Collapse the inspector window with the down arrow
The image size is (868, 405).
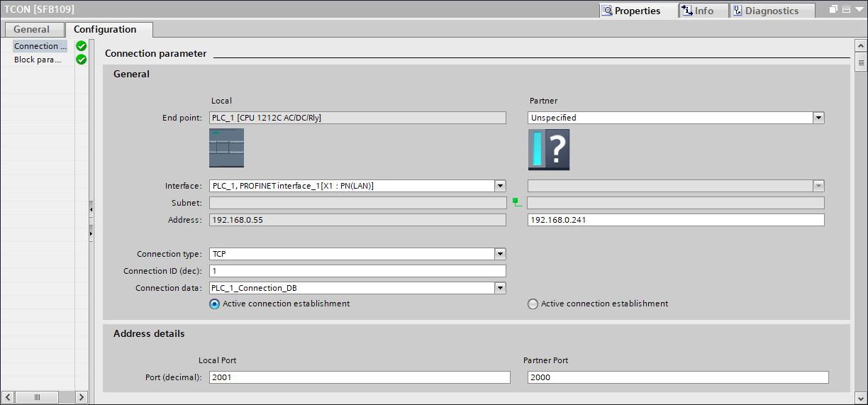coord(858,10)
